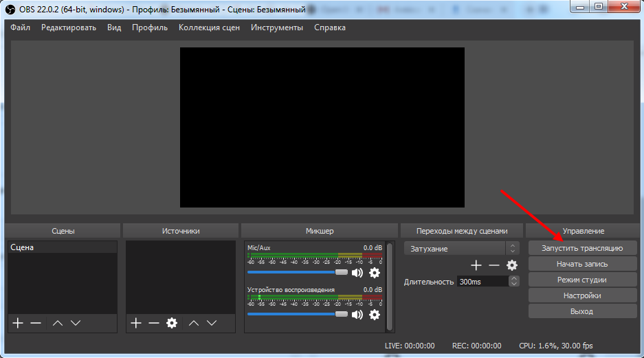Mute Устройство воспроизведения speaker icon
This screenshot has height=358, width=644.
[357, 315]
